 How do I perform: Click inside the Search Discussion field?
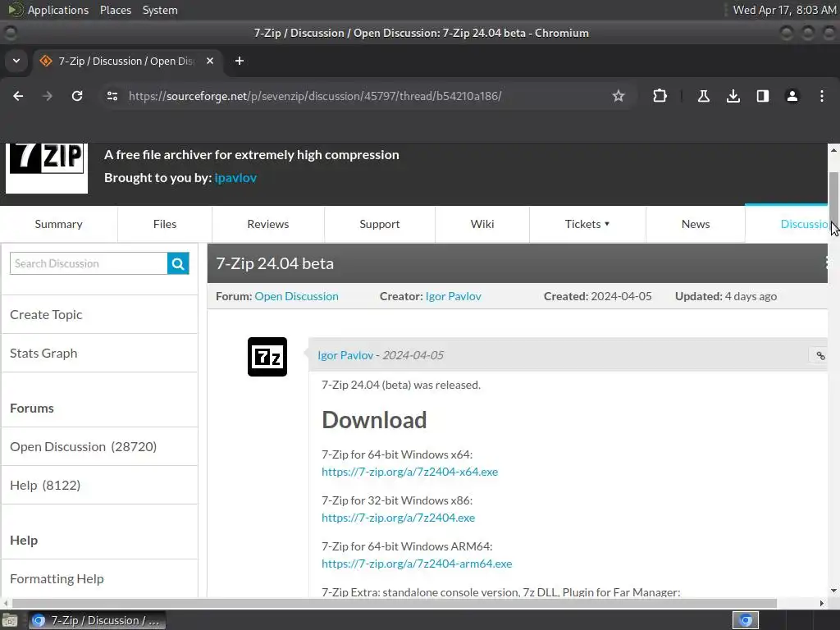point(89,263)
